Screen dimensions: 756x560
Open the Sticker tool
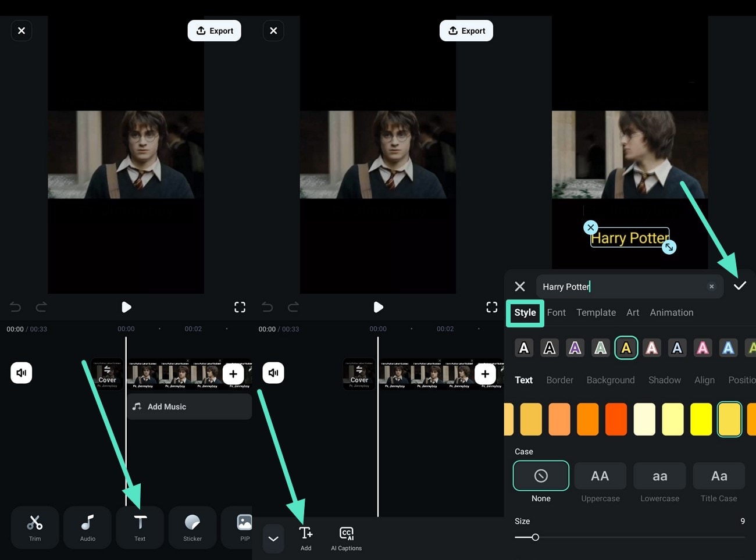point(192,527)
